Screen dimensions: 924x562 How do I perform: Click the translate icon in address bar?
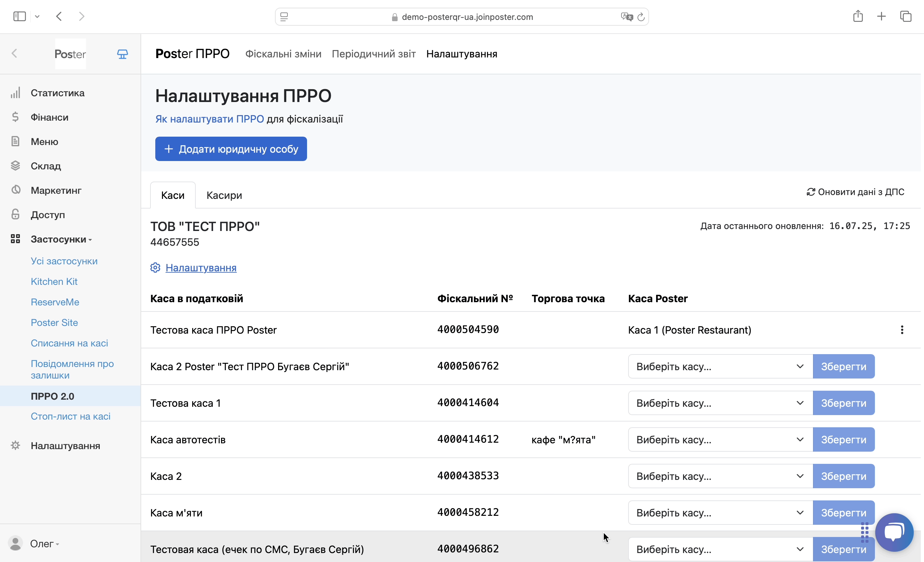[627, 17]
